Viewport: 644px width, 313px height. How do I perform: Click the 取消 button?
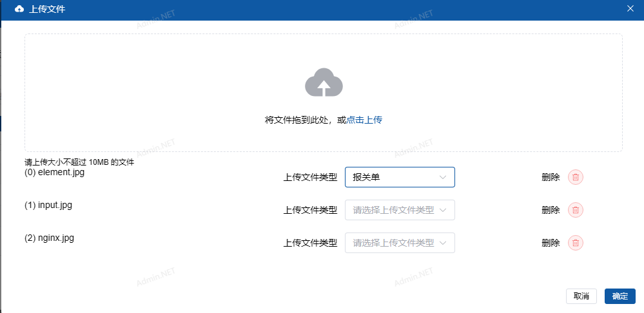(x=581, y=296)
